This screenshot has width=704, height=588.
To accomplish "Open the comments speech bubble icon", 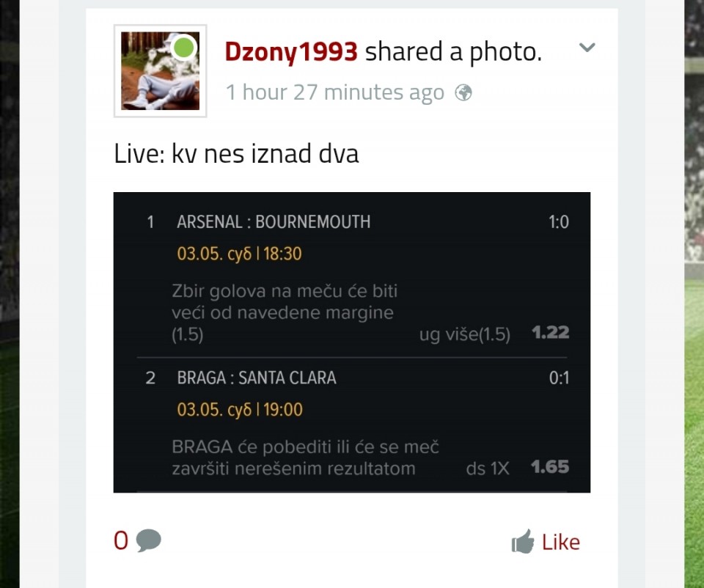I will (x=149, y=540).
